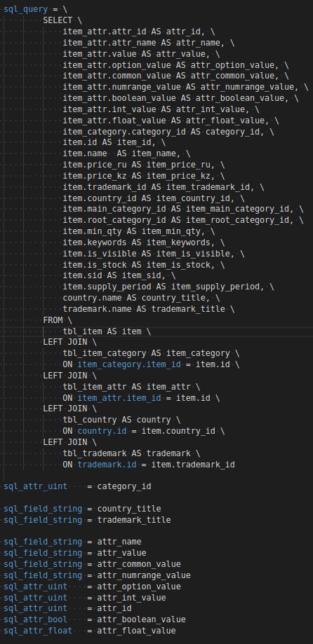Image resolution: width=313 pixels, height=644 pixels.
Task: Click the item_attr.float_value line
Action: 171,120
